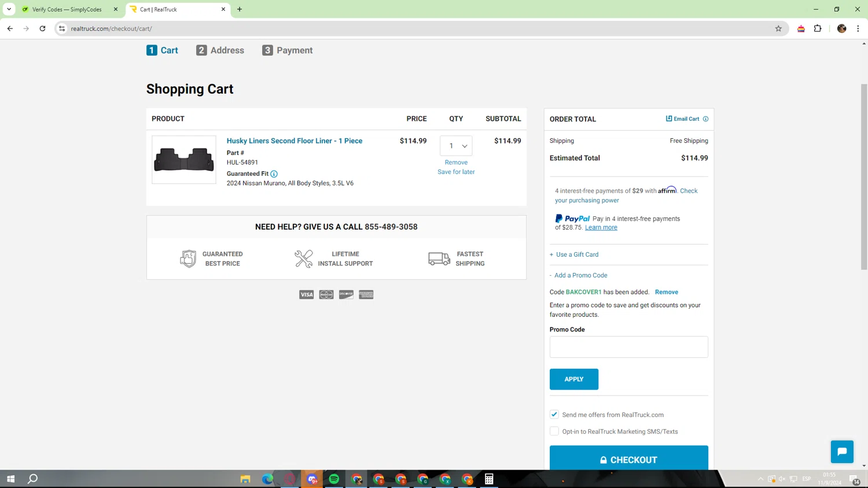This screenshot has width=868, height=488.
Task: Click the Mastercard icon
Action: [326, 295]
